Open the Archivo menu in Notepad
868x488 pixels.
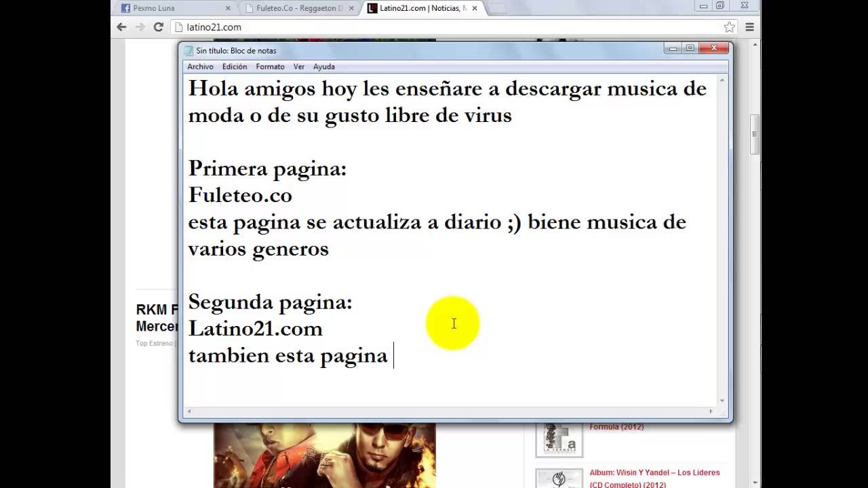[200, 66]
